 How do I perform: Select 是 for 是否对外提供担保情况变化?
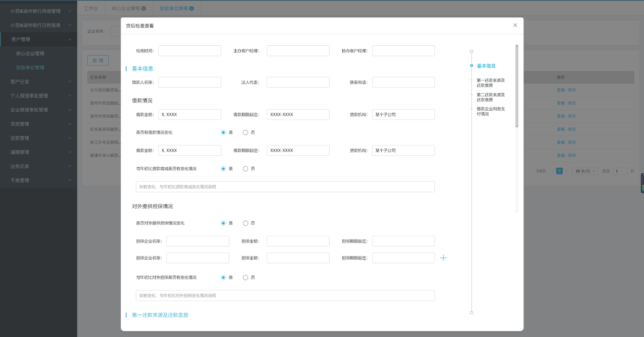pyautogui.click(x=223, y=223)
